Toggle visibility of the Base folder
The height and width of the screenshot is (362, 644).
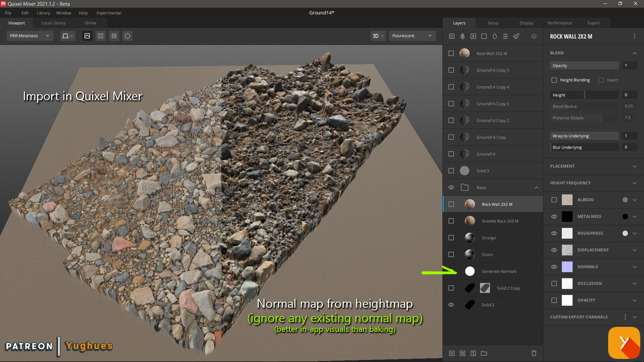[451, 187]
